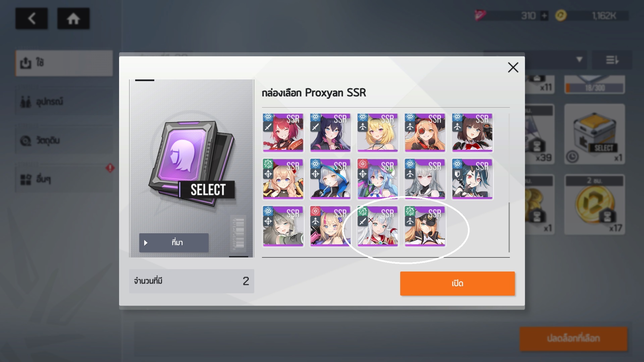This screenshot has width=644, height=362.
Task: Open the อื่นๆ others tab
Action: coord(64,179)
